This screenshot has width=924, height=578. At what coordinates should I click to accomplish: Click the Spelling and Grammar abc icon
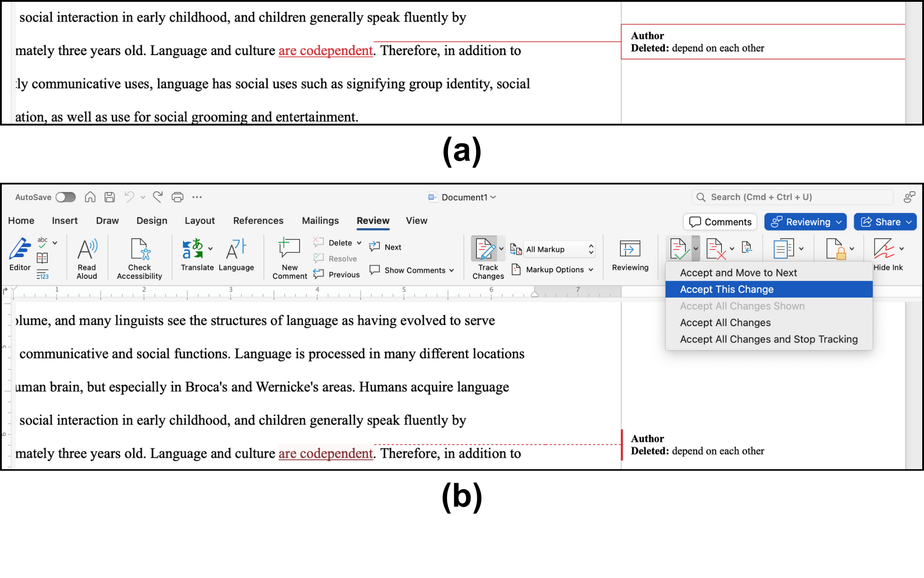(x=42, y=242)
